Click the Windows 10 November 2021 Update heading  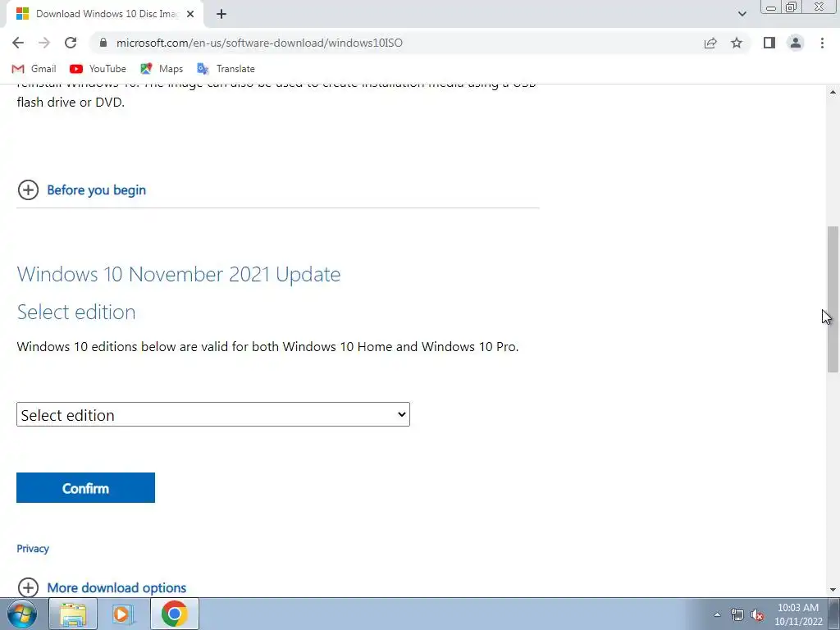coord(178,274)
